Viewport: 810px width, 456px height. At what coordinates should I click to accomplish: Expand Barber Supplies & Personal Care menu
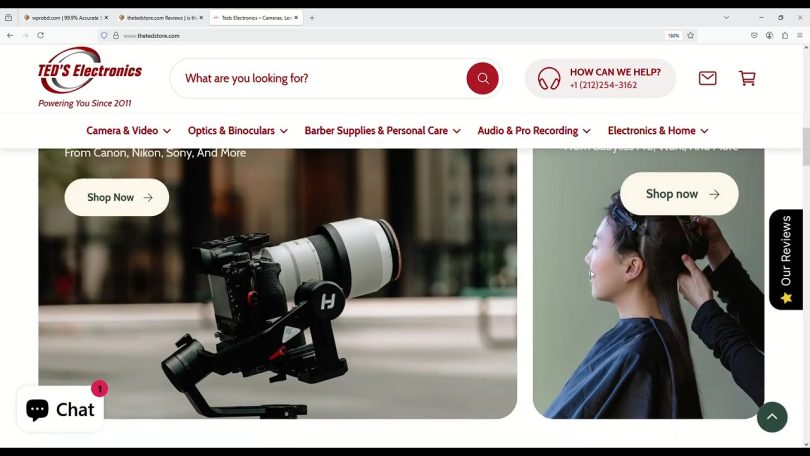tap(382, 131)
